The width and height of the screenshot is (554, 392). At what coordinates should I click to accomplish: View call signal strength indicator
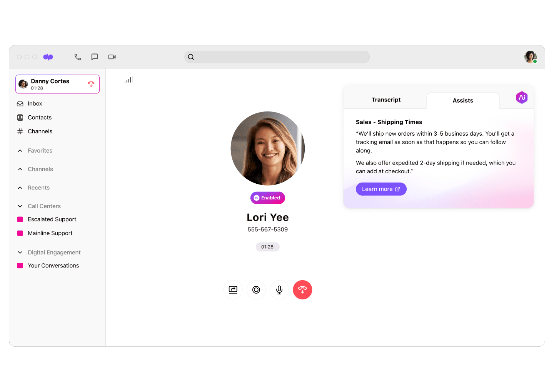pyautogui.click(x=128, y=80)
